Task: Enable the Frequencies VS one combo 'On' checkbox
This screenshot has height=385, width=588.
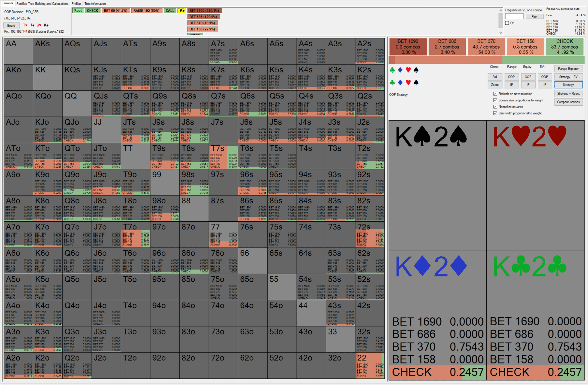Action: click(507, 23)
